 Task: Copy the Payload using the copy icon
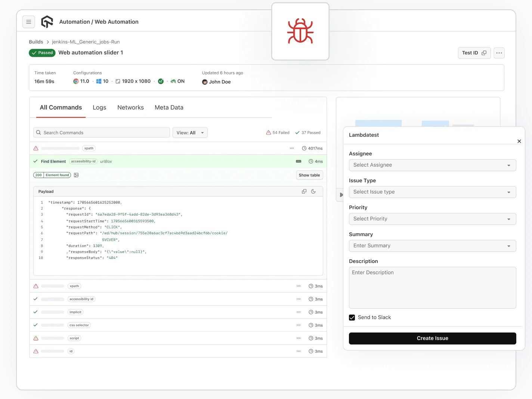tap(304, 191)
